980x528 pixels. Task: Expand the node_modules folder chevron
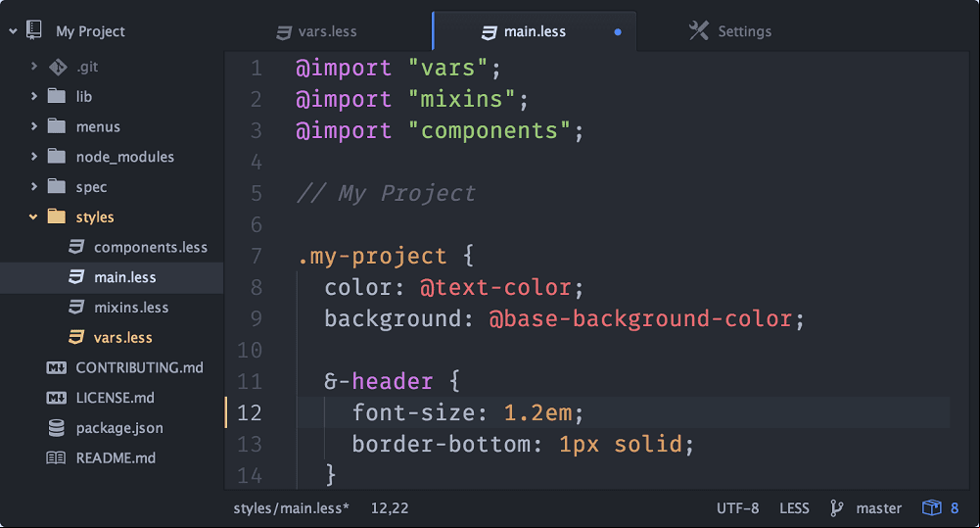[33, 156]
